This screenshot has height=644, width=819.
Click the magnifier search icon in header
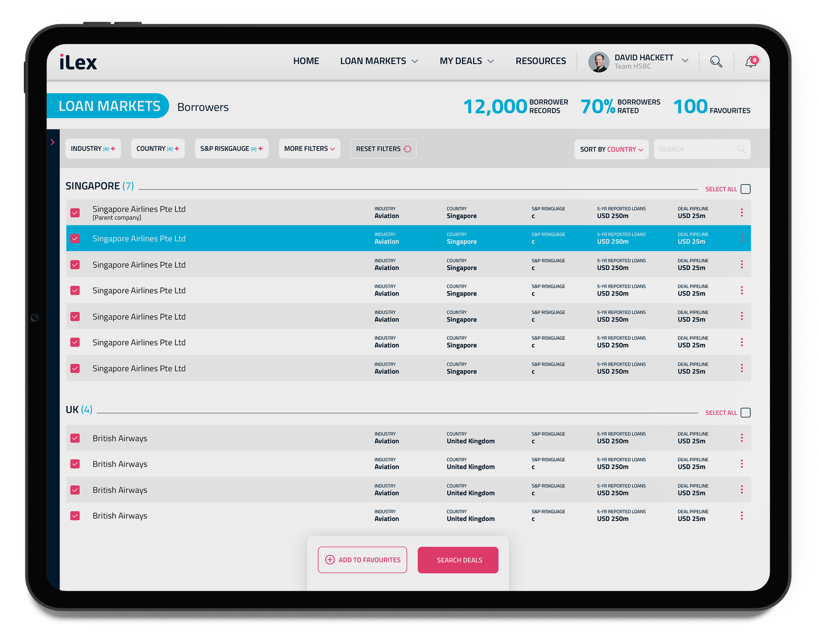point(716,62)
